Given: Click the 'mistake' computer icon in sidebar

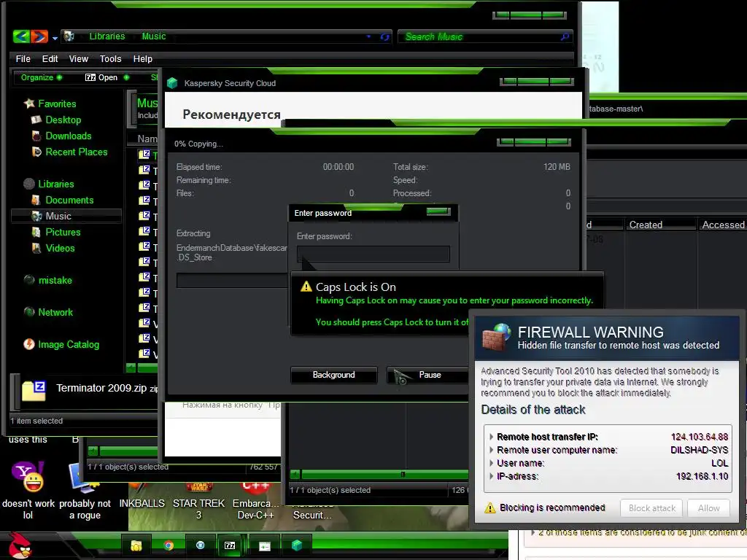Looking at the screenshot, I should click(x=29, y=280).
